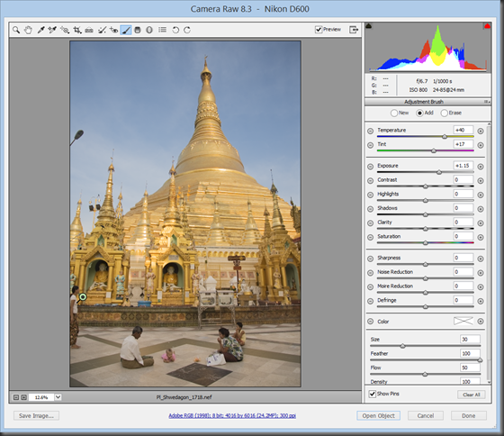Toggle the Preview checkbox

coord(319,30)
